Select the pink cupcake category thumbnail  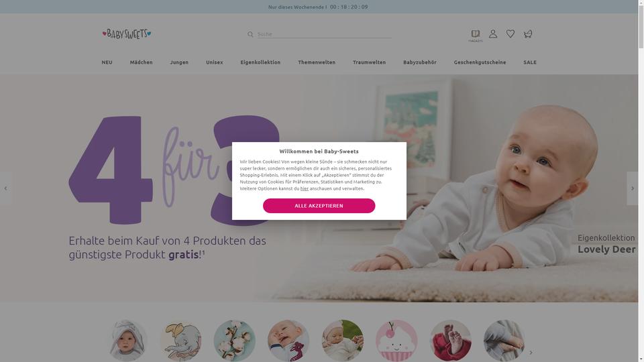point(396,341)
